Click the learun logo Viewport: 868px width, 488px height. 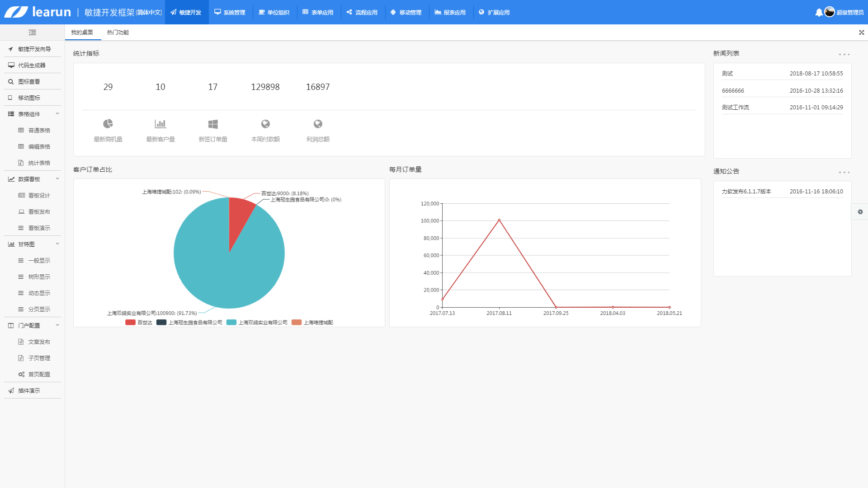pyautogui.click(x=38, y=12)
